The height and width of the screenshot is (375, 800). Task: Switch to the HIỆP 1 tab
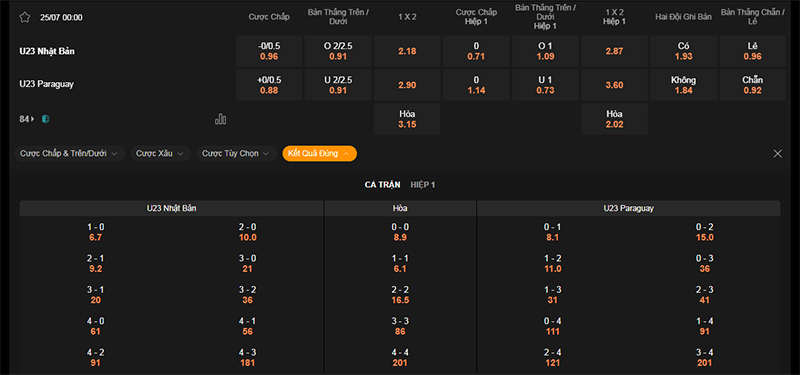(x=423, y=185)
